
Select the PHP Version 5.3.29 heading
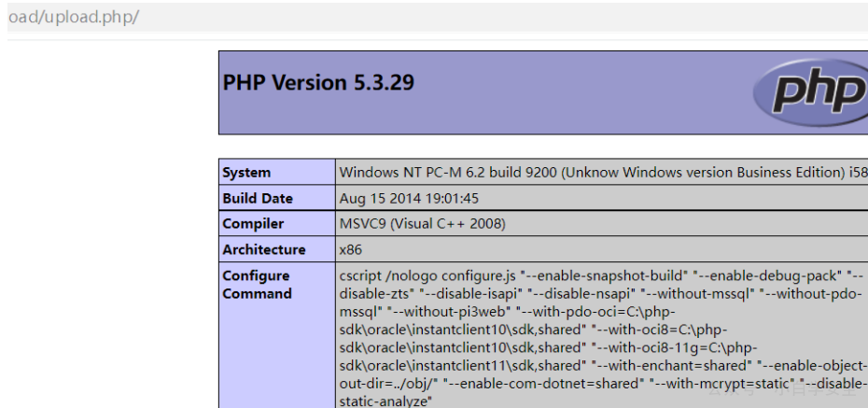(x=318, y=82)
